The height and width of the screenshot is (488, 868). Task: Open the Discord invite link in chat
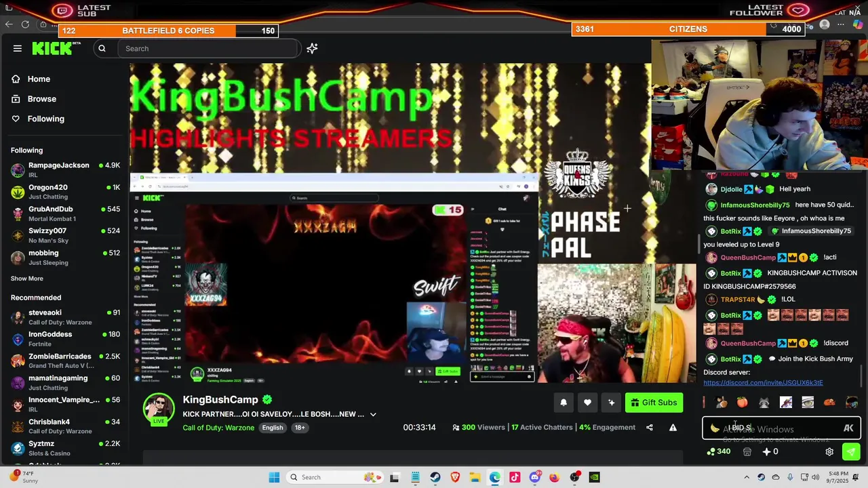click(x=763, y=383)
